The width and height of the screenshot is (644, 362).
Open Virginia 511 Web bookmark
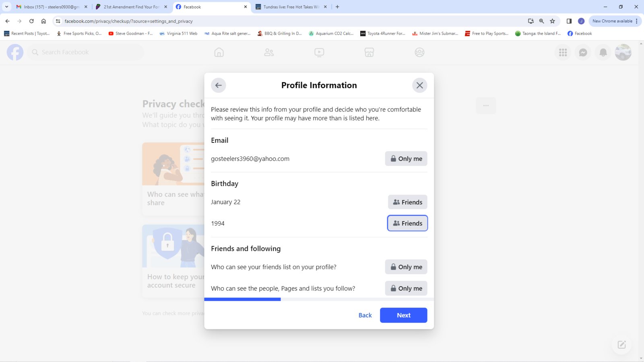tap(178, 33)
